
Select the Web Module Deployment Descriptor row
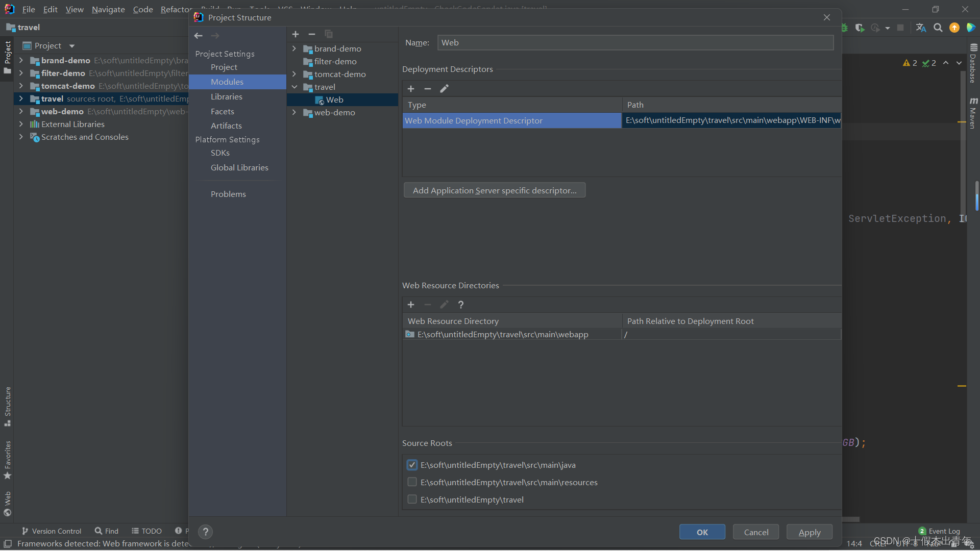(621, 120)
